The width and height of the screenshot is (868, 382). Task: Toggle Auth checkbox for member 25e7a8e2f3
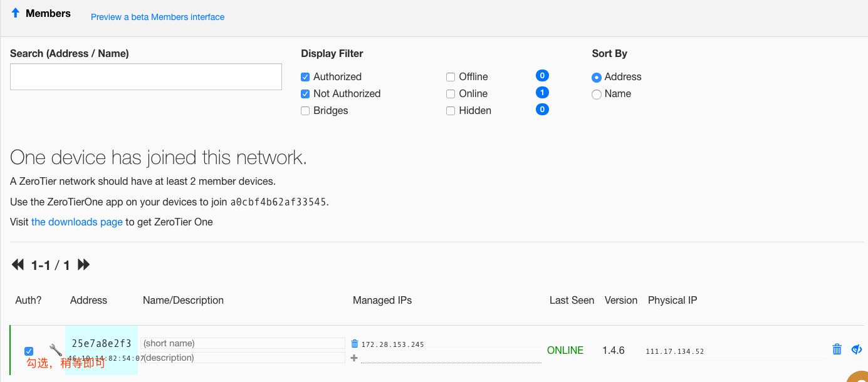click(x=29, y=351)
